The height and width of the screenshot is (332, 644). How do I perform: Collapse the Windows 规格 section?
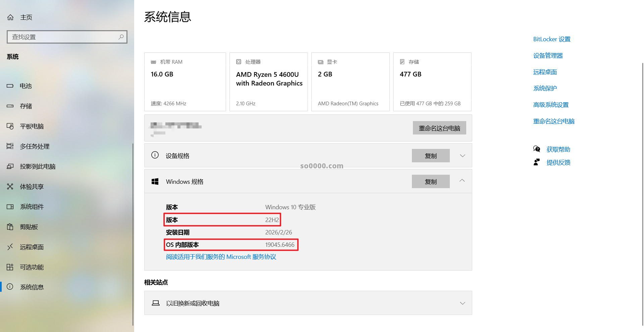point(462,181)
